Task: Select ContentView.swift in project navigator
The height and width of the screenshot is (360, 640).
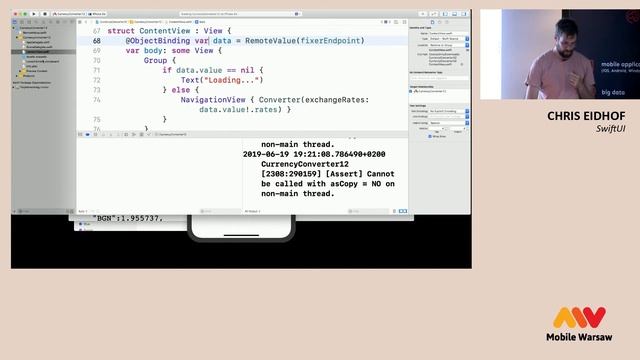Action: [37, 52]
